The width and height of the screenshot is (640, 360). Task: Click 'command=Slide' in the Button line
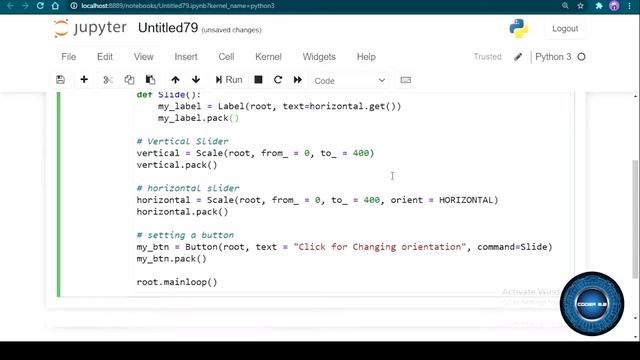pyautogui.click(x=512, y=247)
